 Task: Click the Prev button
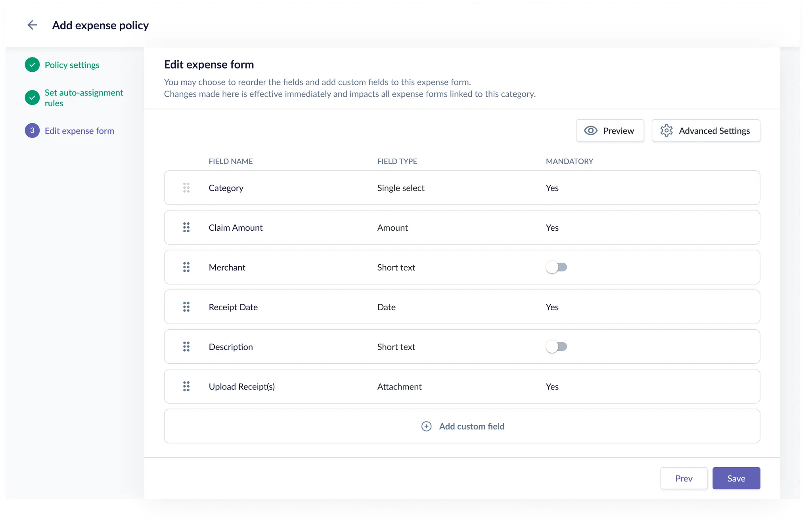point(684,478)
